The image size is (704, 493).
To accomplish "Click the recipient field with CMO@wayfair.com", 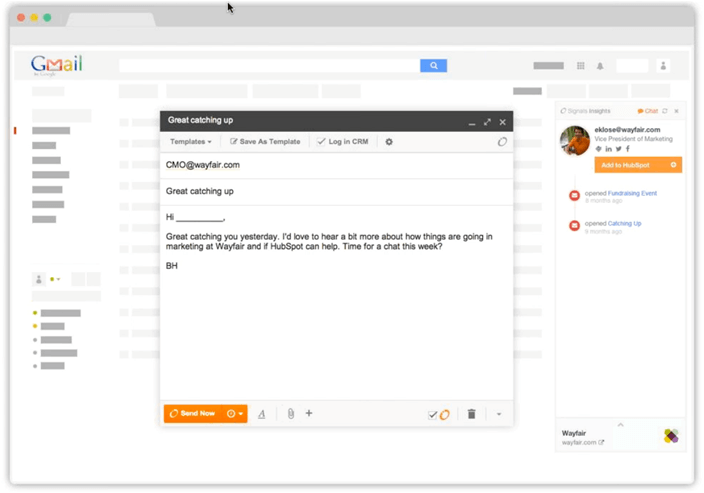I will [x=336, y=165].
